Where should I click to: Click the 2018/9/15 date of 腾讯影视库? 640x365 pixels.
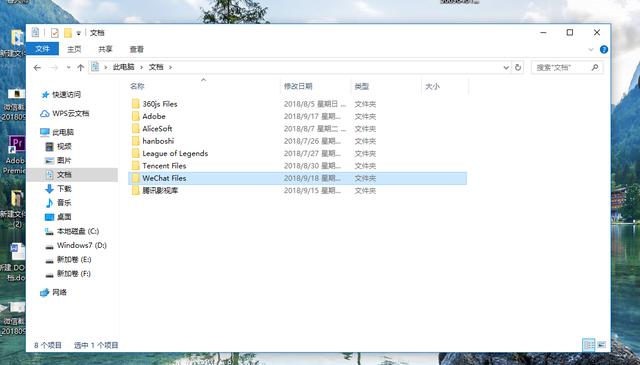tap(312, 190)
